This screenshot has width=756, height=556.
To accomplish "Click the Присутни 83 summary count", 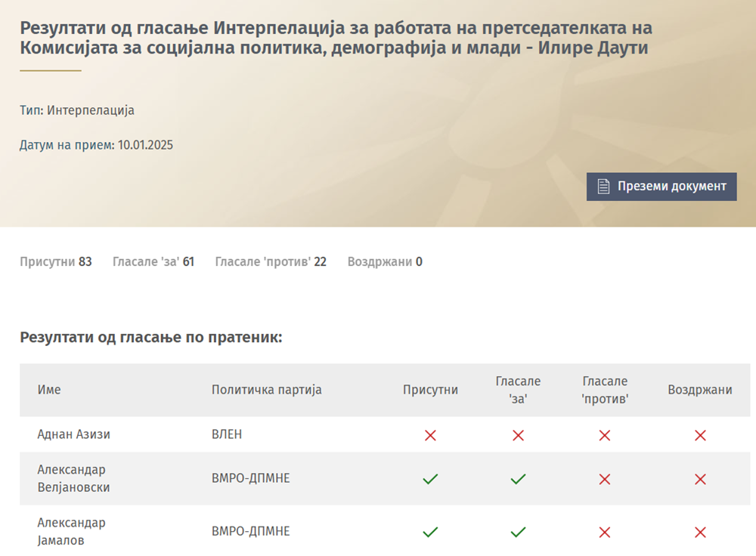I will pyautogui.click(x=55, y=262).
